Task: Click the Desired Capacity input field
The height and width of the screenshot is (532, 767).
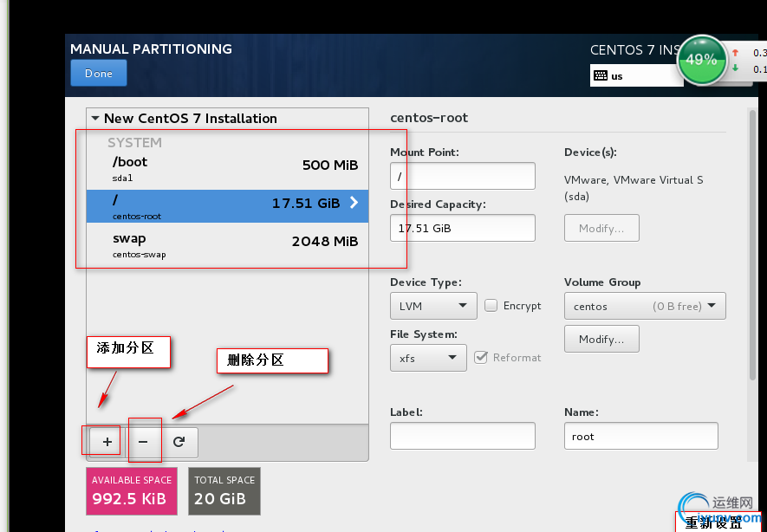Action: (463, 228)
